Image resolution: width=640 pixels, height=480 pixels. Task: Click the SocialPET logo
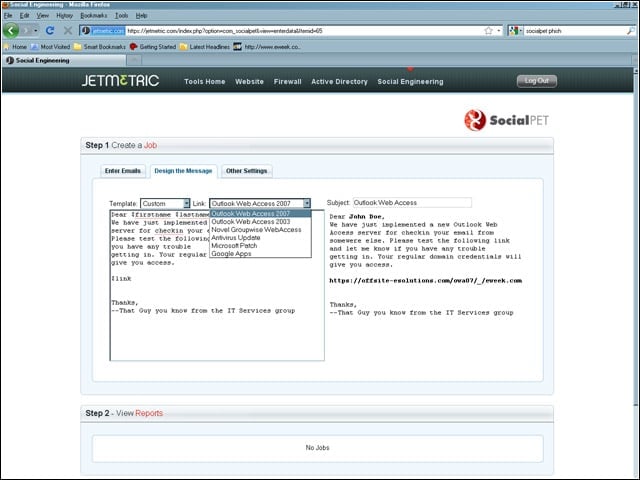506,120
